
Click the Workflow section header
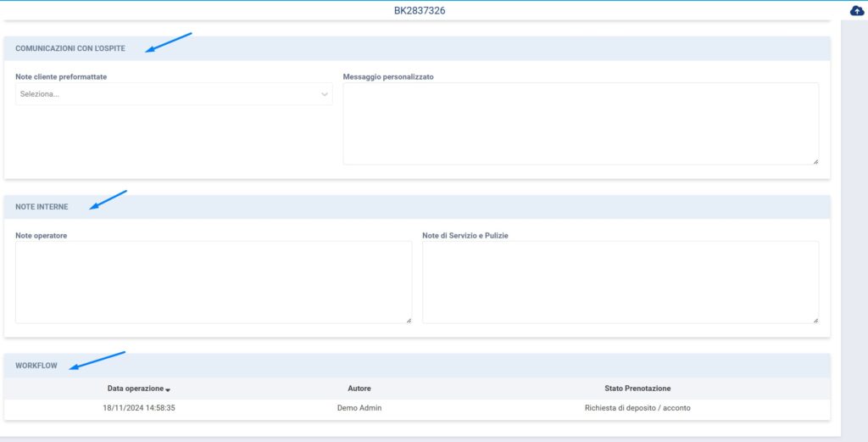coord(36,366)
